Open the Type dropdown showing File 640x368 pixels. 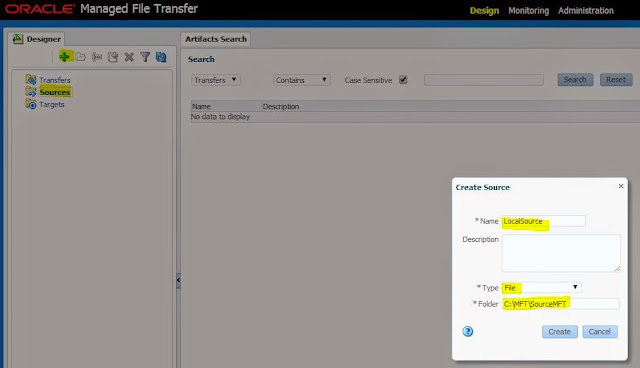pyautogui.click(x=541, y=288)
